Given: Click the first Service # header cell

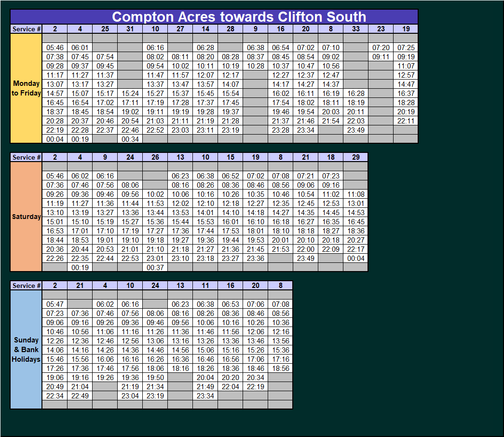Looking at the screenshot, I should point(26,29).
